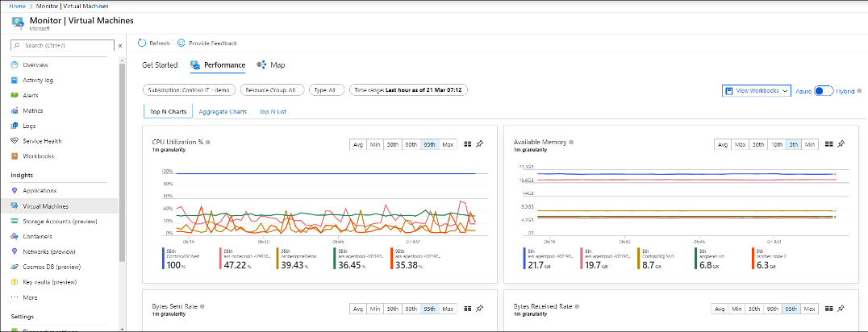Image resolution: width=868 pixels, height=332 pixels.
Task: Select the Top N Charts tab
Action: click(168, 111)
